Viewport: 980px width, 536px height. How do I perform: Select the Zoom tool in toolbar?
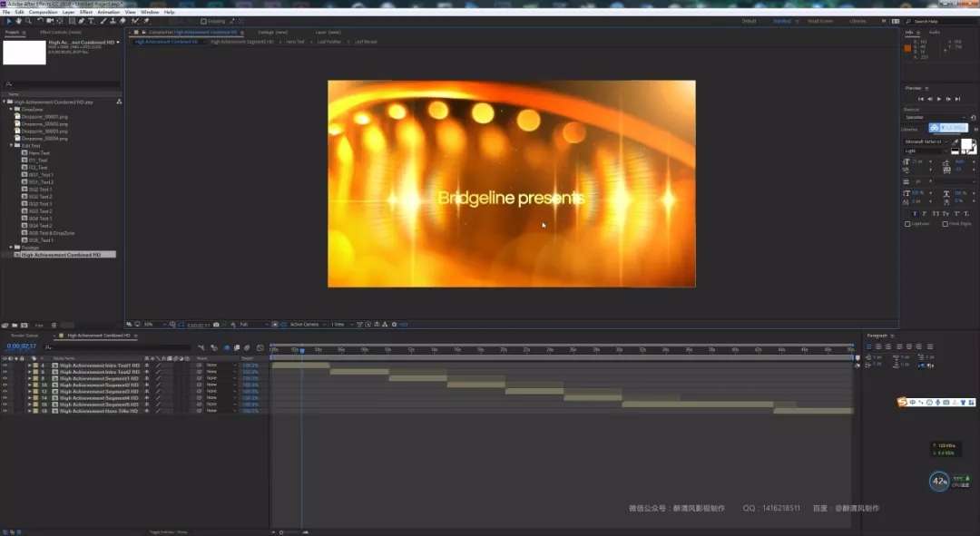click(x=27, y=21)
